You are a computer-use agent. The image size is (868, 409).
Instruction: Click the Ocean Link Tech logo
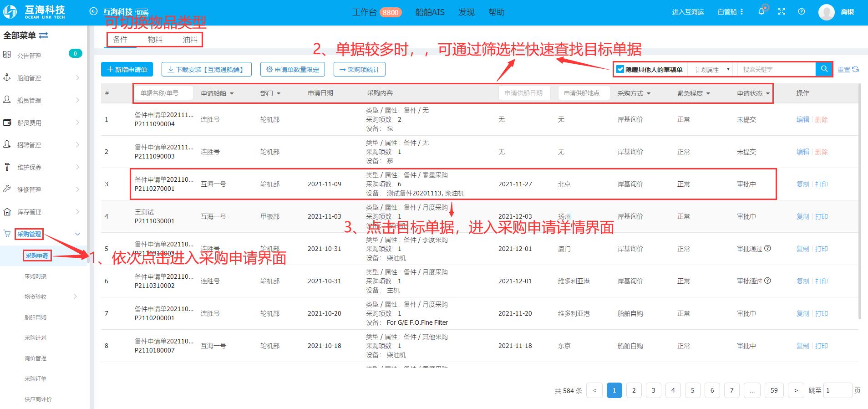34,12
